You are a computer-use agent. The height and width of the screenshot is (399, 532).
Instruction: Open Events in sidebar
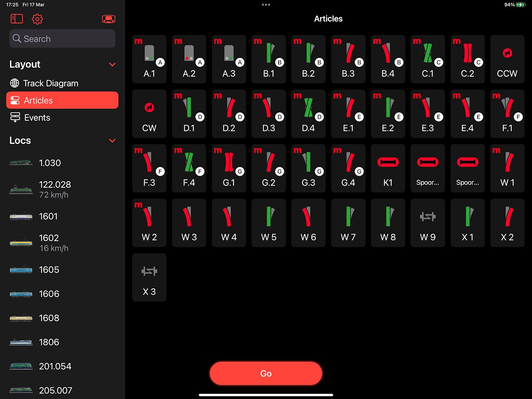[x=62, y=118]
